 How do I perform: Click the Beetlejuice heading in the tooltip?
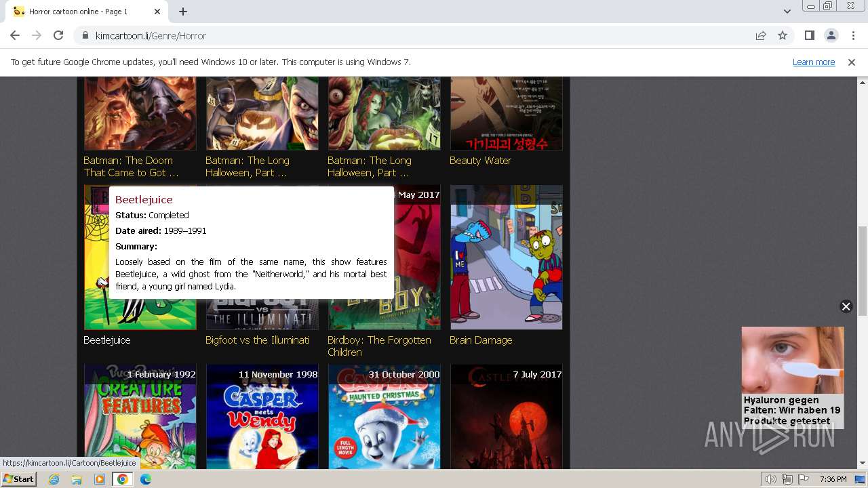click(x=144, y=199)
